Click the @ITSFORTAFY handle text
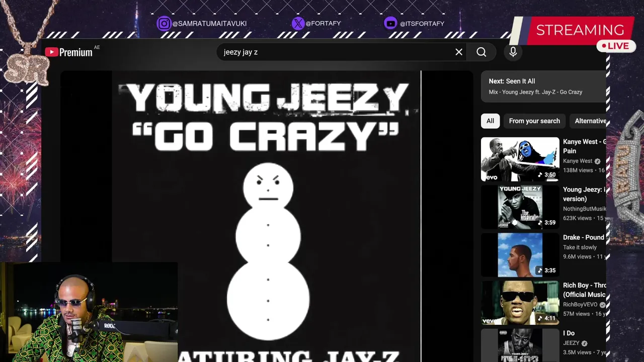 [422, 24]
